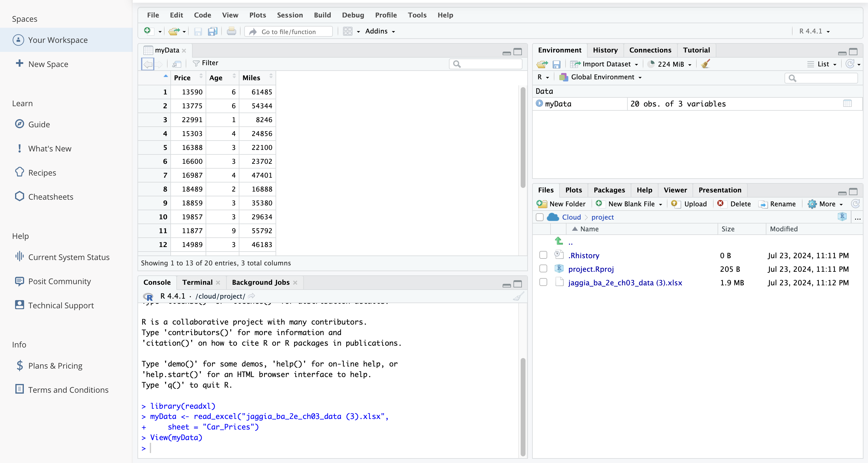Switch to the Packages tab

coord(609,190)
